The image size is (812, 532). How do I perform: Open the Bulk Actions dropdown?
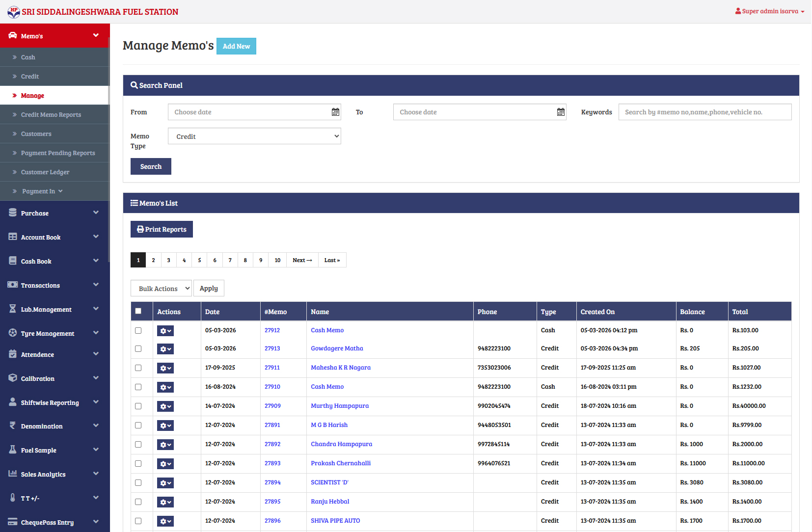pyautogui.click(x=161, y=289)
